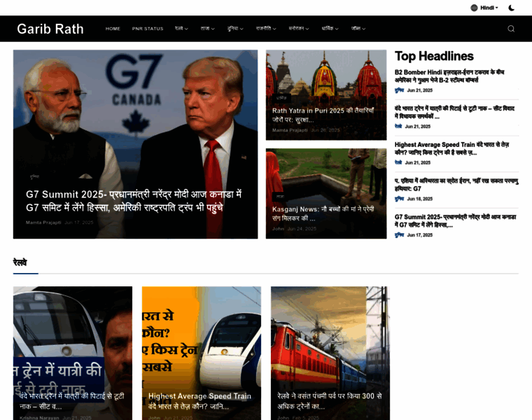The height and width of the screenshot is (420, 532).
Task: Expand the दुनिया menu in the navigation bar
Action: coord(235,29)
